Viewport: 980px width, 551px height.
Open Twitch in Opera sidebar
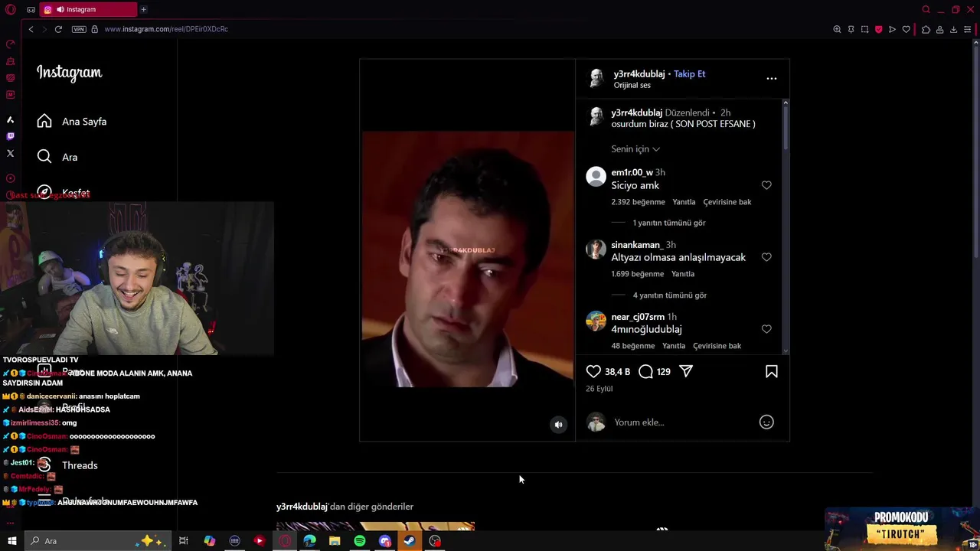[11, 136]
